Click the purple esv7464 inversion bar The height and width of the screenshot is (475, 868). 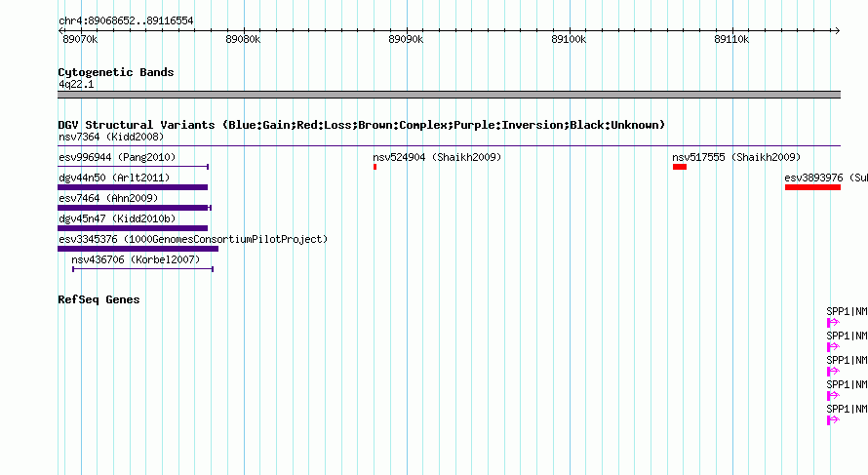(x=135, y=208)
